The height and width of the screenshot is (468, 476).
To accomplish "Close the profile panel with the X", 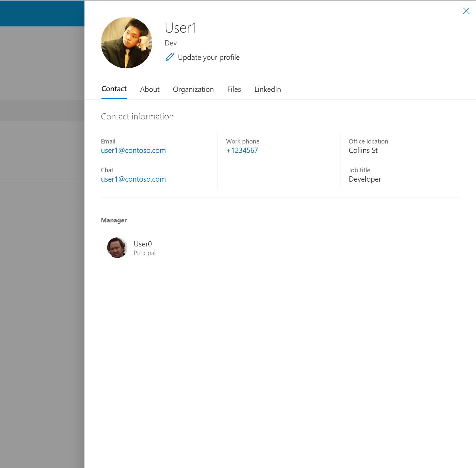I will pyautogui.click(x=466, y=11).
